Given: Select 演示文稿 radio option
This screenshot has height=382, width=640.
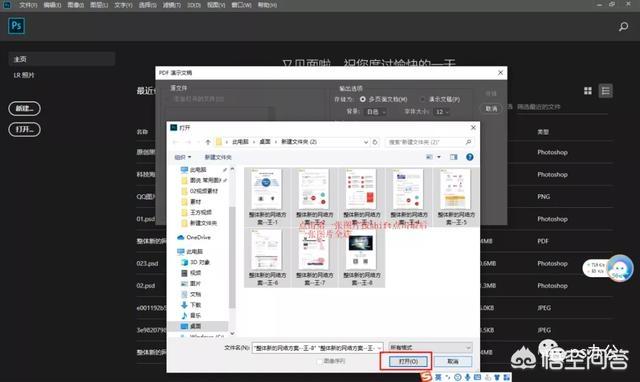Looking at the screenshot, I should (x=422, y=99).
